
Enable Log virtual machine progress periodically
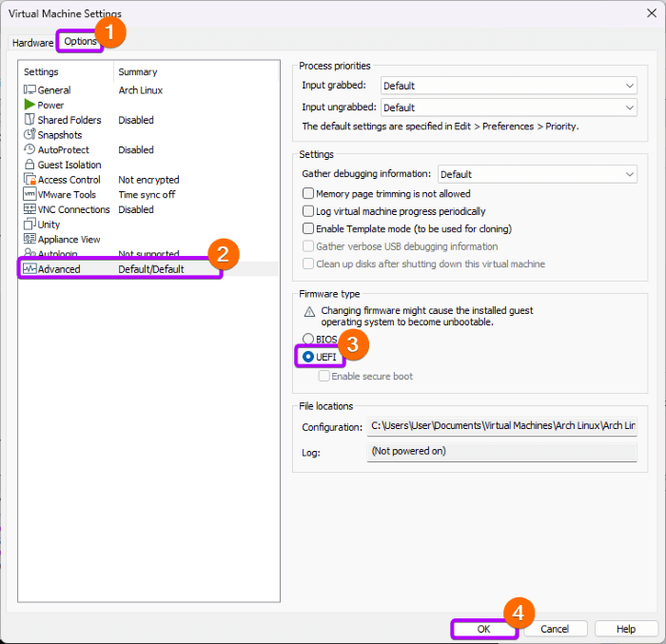point(308,211)
